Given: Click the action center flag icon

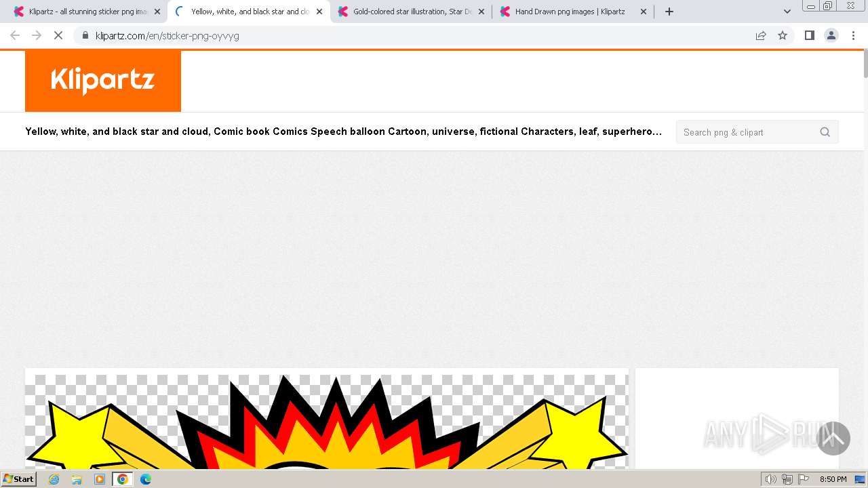Looking at the screenshot, I should [x=804, y=479].
